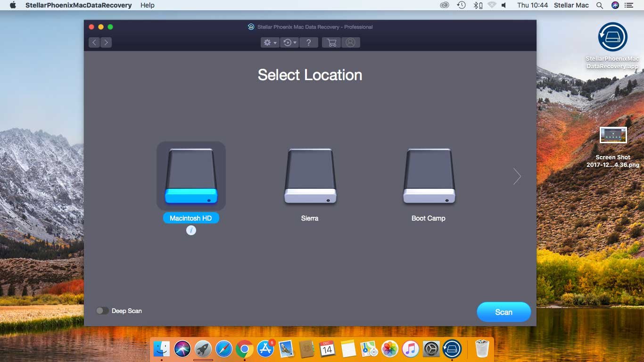The height and width of the screenshot is (362, 644).
Task: Launch Siri from the menu bar
Action: [x=615, y=5]
